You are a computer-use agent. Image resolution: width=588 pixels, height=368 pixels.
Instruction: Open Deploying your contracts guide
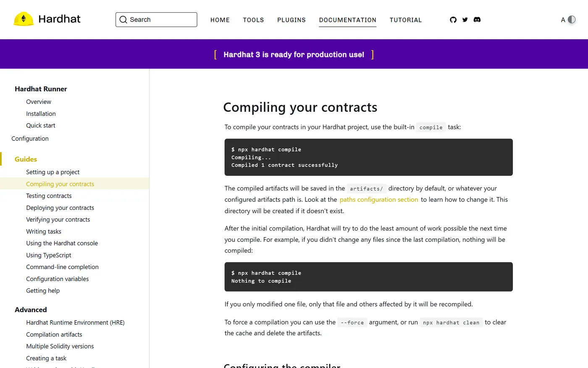(x=60, y=208)
